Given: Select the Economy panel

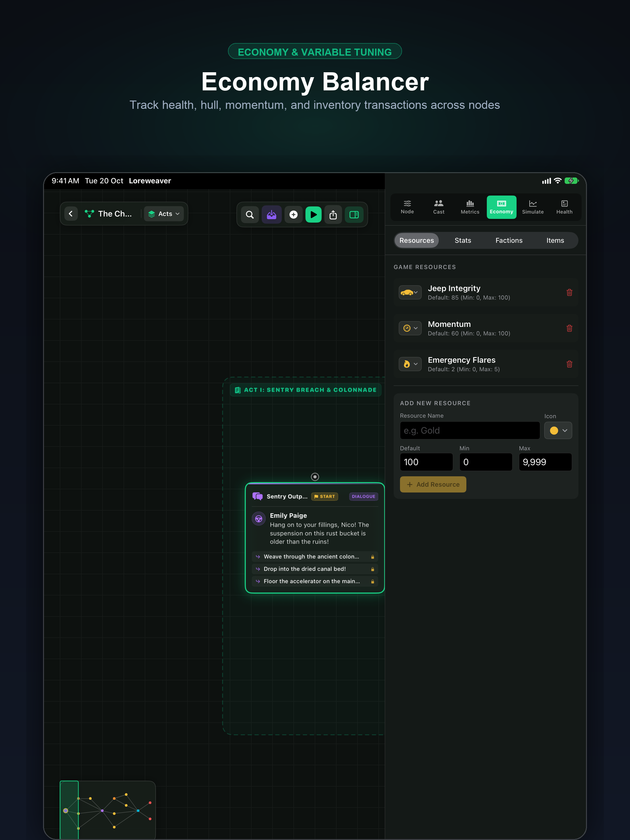Looking at the screenshot, I should [501, 207].
